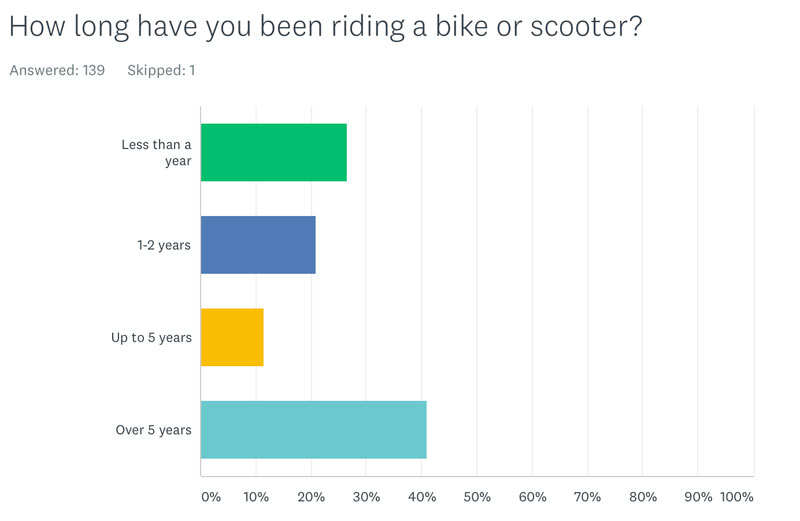
Task: Click the 50% axis tick label
Action: coord(477,497)
